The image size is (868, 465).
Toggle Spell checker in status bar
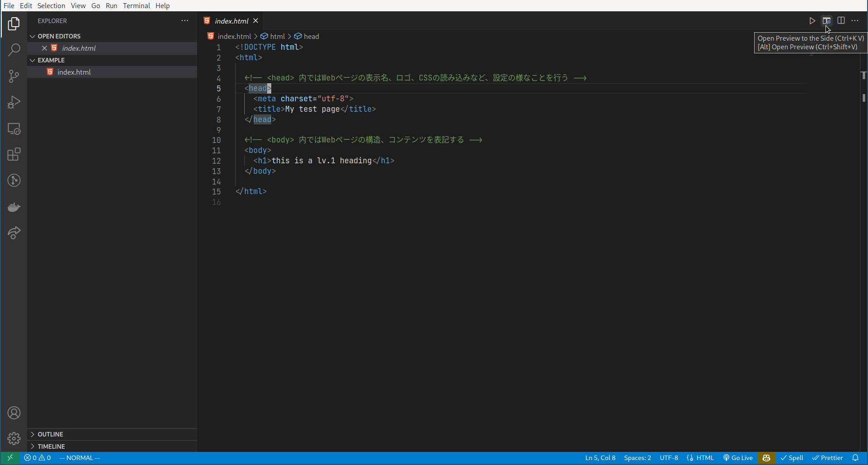(792, 458)
